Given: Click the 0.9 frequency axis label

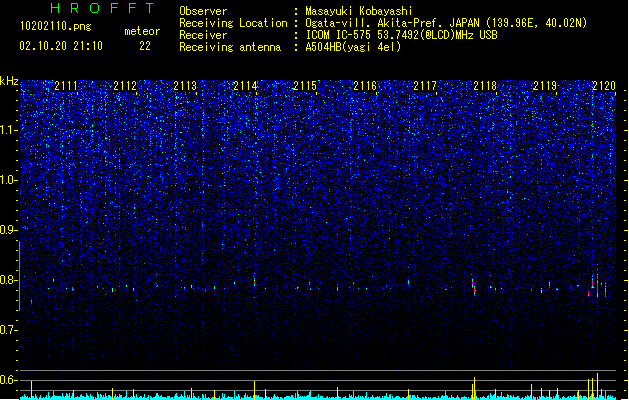Looking at the screenshot, I should click(9, 230).
